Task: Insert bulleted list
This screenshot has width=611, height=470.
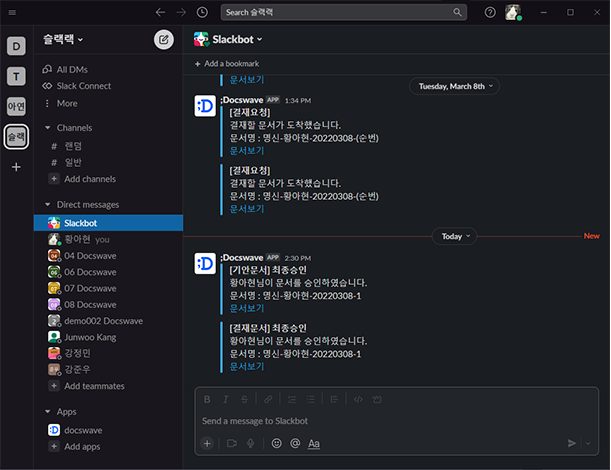Action: 310,399
